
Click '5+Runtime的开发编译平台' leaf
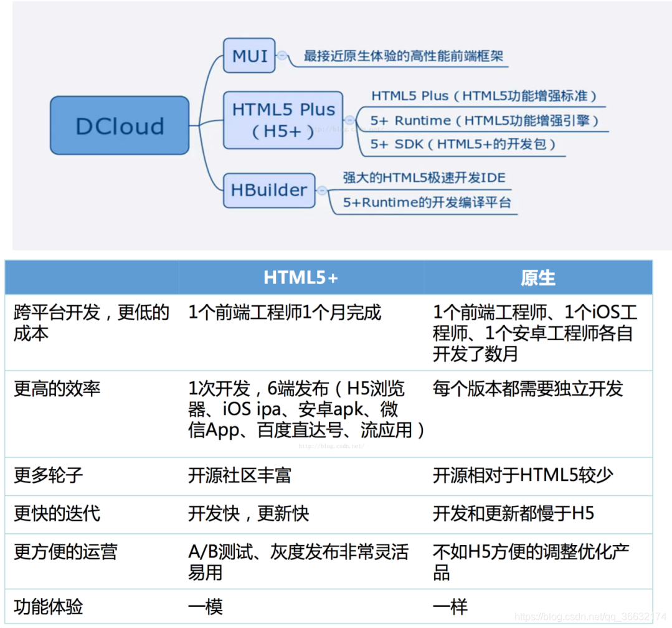pos(427,202)
